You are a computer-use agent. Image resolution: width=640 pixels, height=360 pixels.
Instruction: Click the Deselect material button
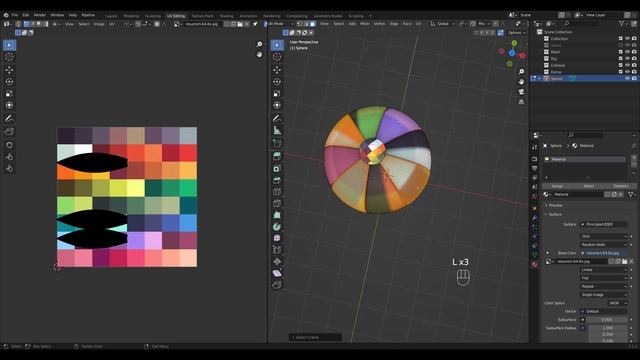coord(620,186)
